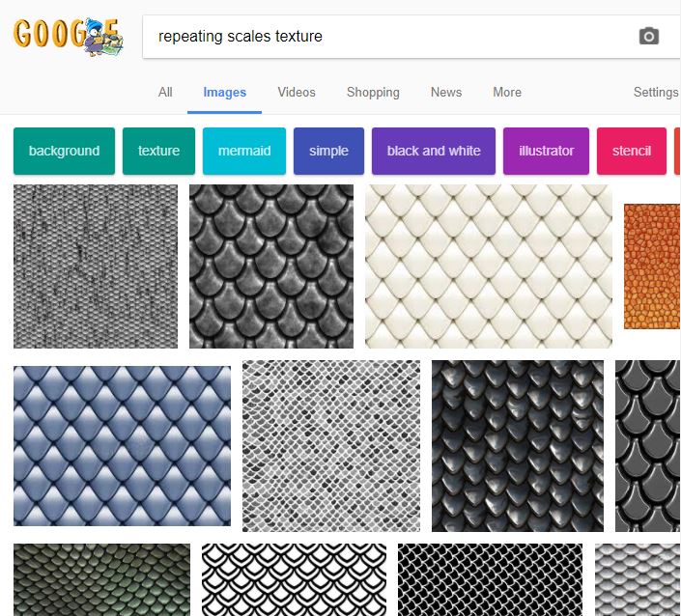Image resolution: width=681 pixels, height=616 pixels.
Task: Expand the More menu
Action: [507, 93]
